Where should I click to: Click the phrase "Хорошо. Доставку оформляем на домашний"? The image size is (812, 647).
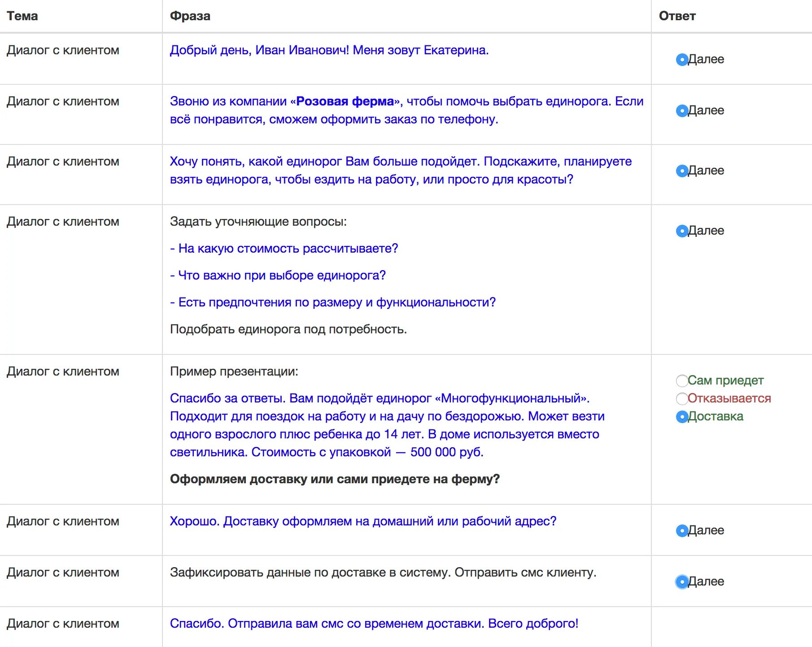[x=362, y=521]
